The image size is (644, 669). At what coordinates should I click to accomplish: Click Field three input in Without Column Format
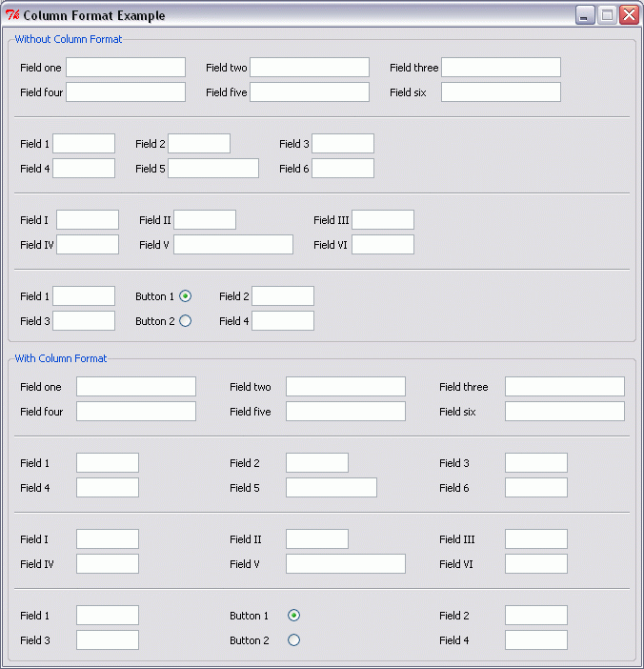[x=500, y=68]
